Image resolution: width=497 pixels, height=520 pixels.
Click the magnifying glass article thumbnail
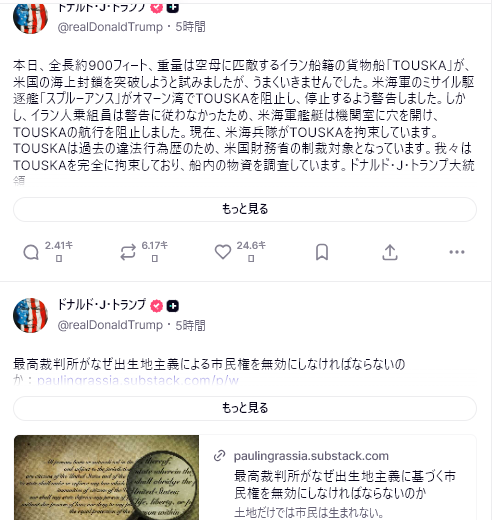[106, 477]
